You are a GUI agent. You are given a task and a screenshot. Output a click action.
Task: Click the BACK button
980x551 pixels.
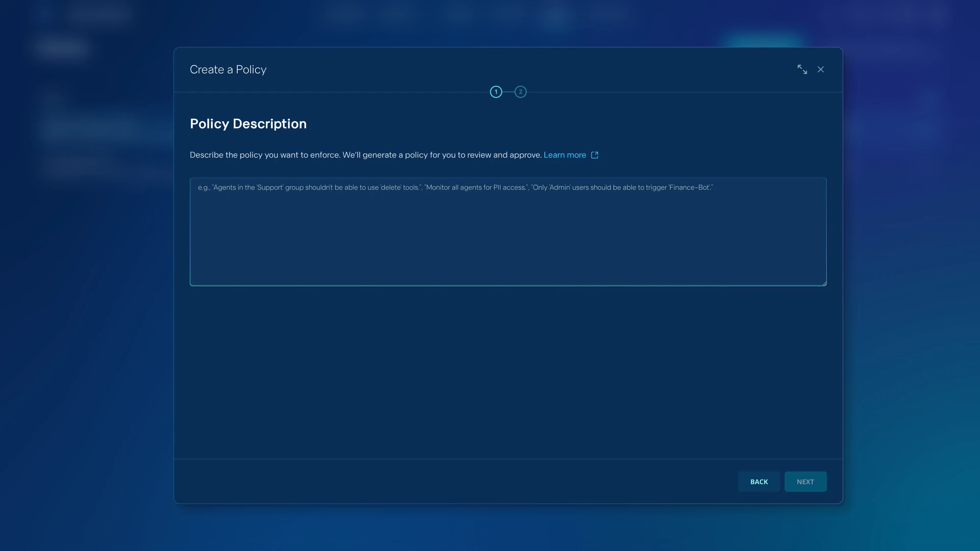(759, 482)
